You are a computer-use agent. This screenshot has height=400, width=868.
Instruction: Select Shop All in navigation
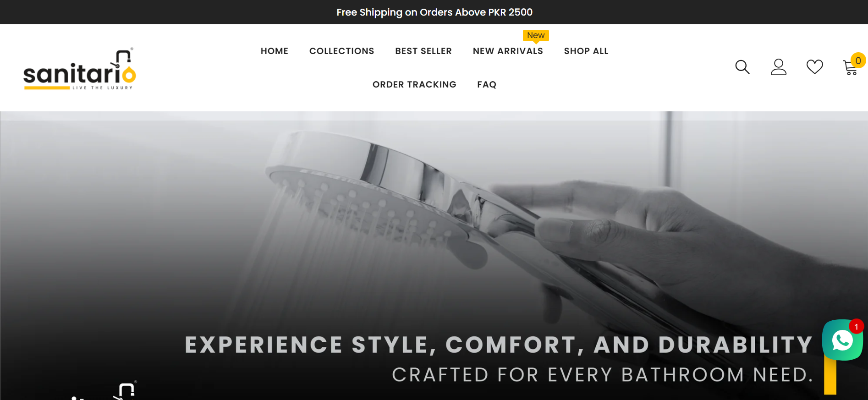(586, 51)
